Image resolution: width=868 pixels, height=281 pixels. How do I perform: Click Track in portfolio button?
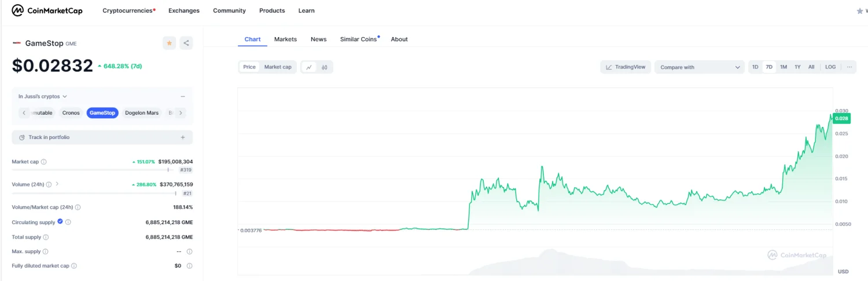click(102, 137)
